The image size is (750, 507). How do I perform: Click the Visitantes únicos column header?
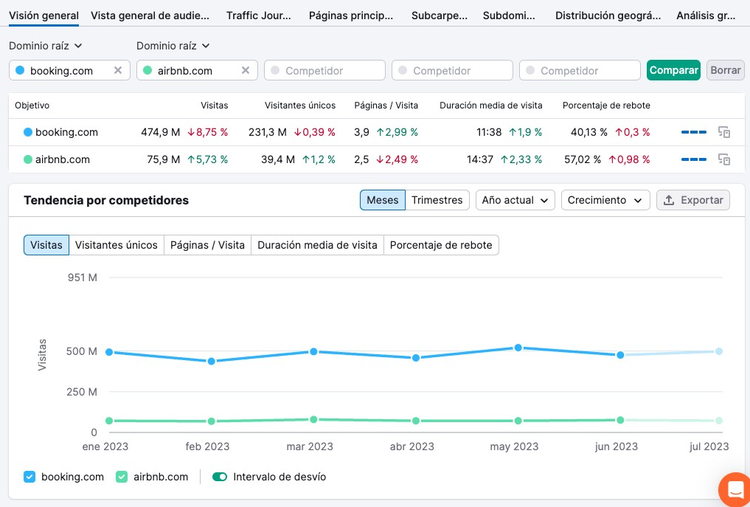pyautogui.click(x=300, y=105)
